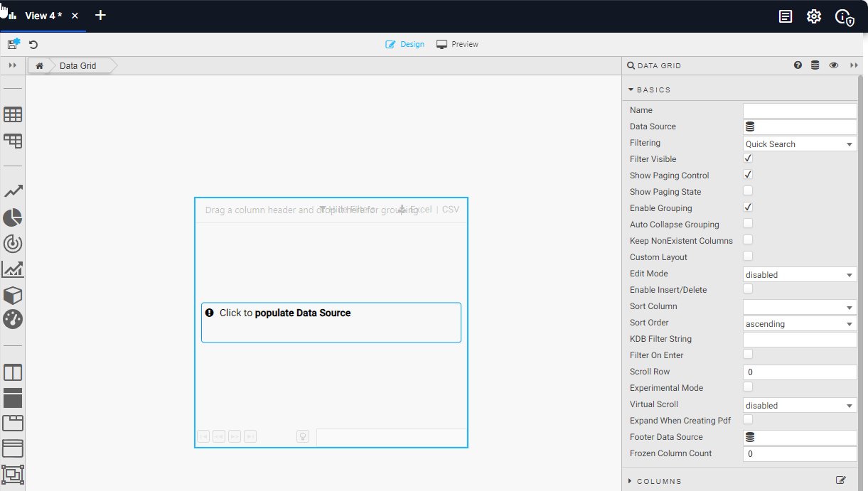Image resolution: width=868 pixels, height=491 pixels.
Task: Go to first page in grid pager
Action: [203, 436]
